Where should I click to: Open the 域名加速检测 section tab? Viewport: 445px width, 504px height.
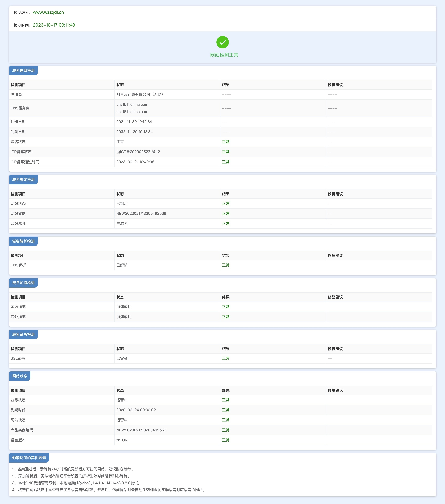23,283
